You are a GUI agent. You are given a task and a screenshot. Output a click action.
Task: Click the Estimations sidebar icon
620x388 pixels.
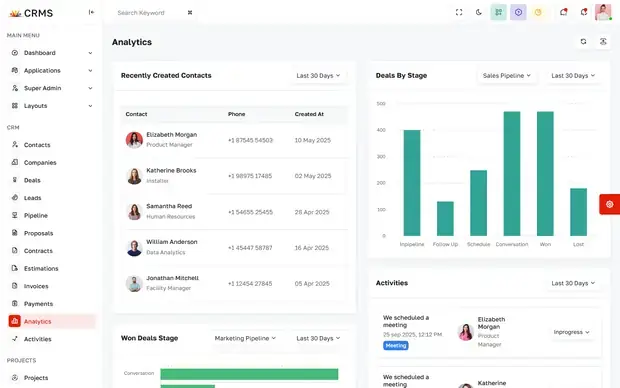coord(15,268)
